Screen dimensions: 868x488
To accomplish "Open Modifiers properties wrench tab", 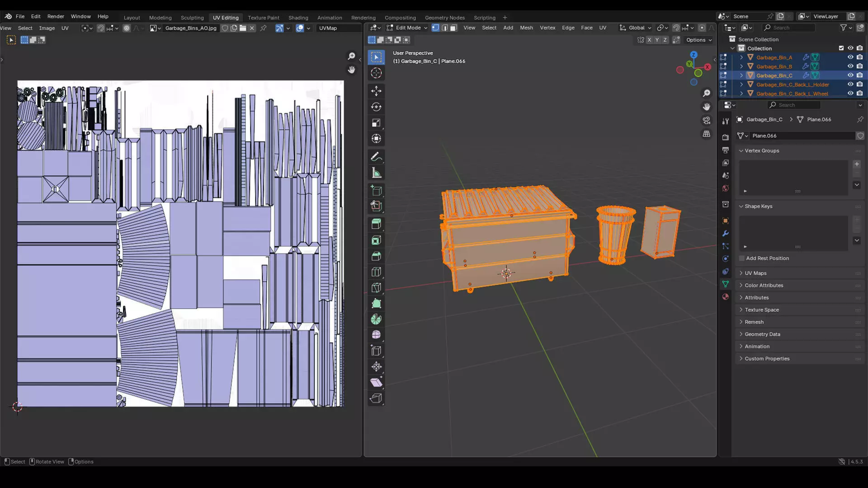I will coord(726,234).
